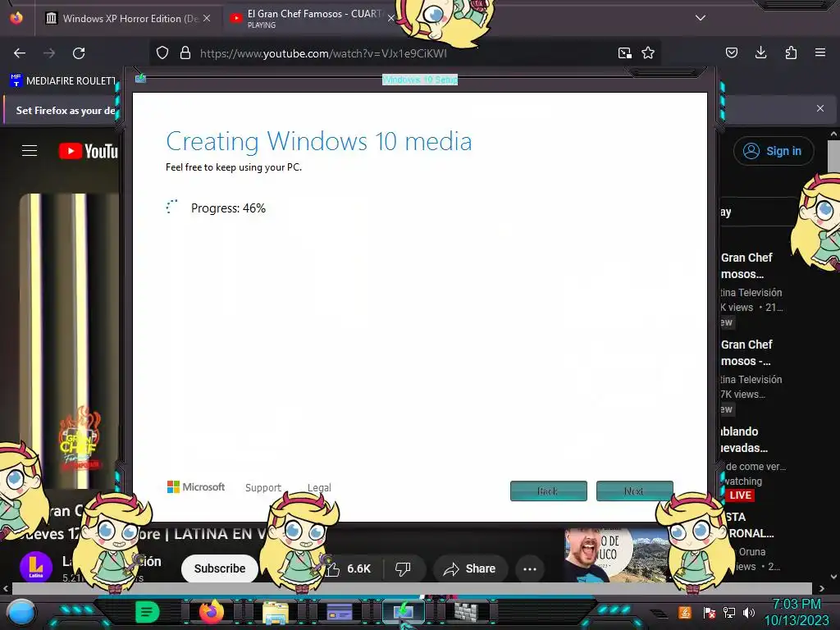The height and width of the screenshot is (630, 840).
Task: Click the Firefox forward arrow
Action: tap(49, 53)
